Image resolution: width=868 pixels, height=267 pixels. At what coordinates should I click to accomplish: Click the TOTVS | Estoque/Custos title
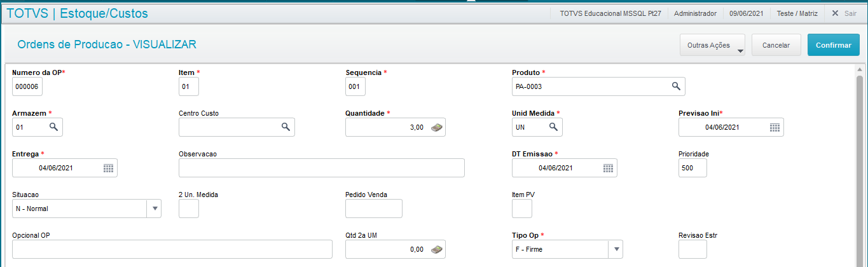(x=77, y=13)
